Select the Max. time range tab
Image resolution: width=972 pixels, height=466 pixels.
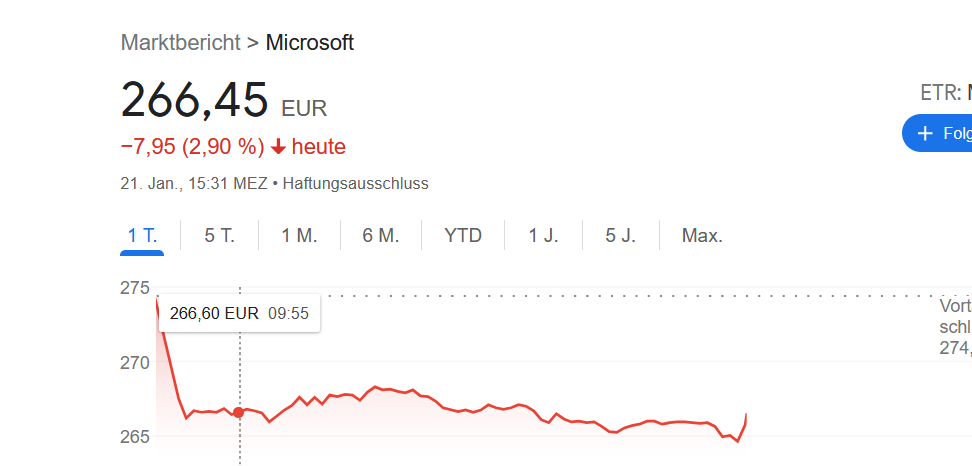702,235
